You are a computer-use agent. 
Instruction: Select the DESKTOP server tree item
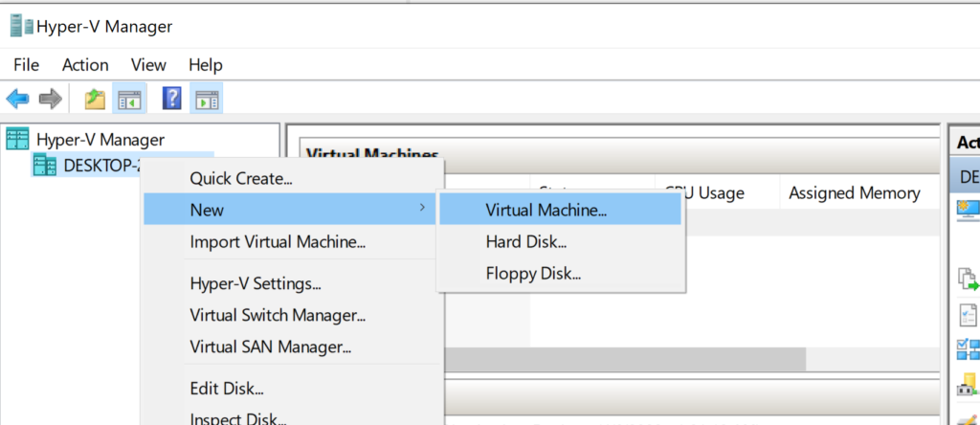coord(102,165)
